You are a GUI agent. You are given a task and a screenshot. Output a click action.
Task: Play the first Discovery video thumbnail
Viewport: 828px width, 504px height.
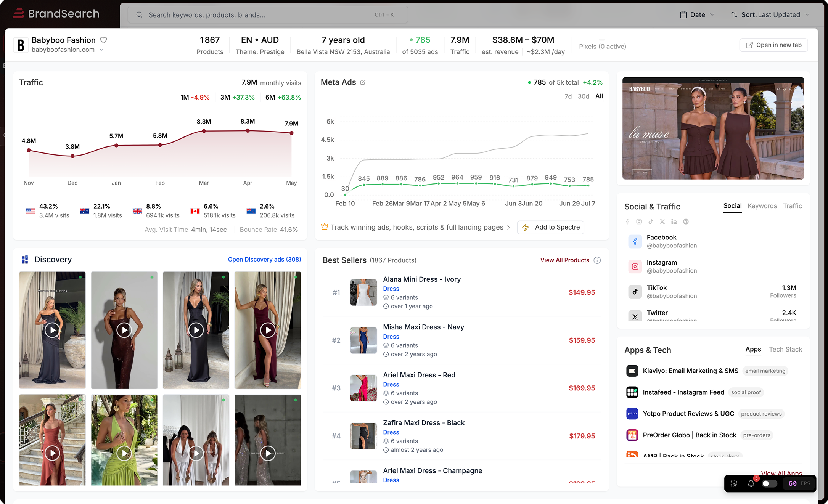coord(52,330)
